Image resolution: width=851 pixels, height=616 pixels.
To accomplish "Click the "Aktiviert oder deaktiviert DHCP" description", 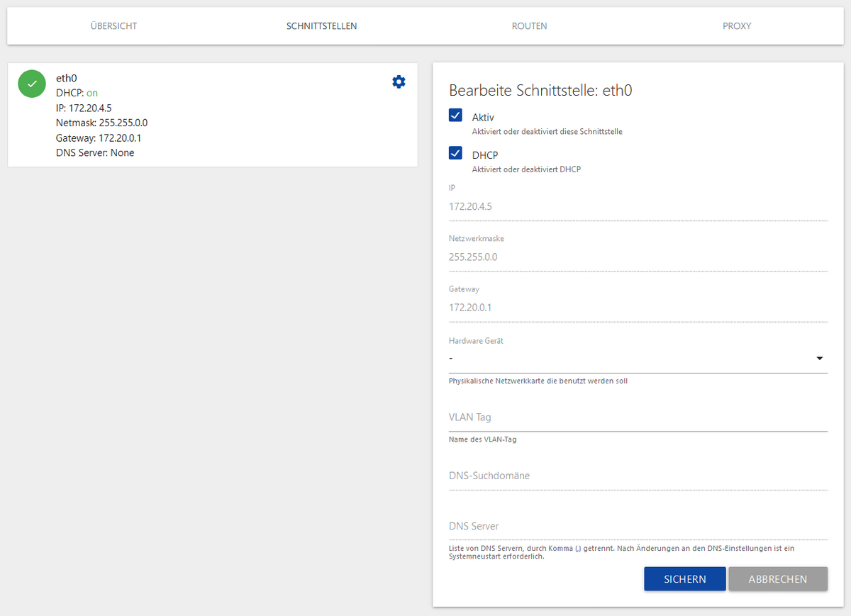I will pyautogui.click(x=526, y=169).
